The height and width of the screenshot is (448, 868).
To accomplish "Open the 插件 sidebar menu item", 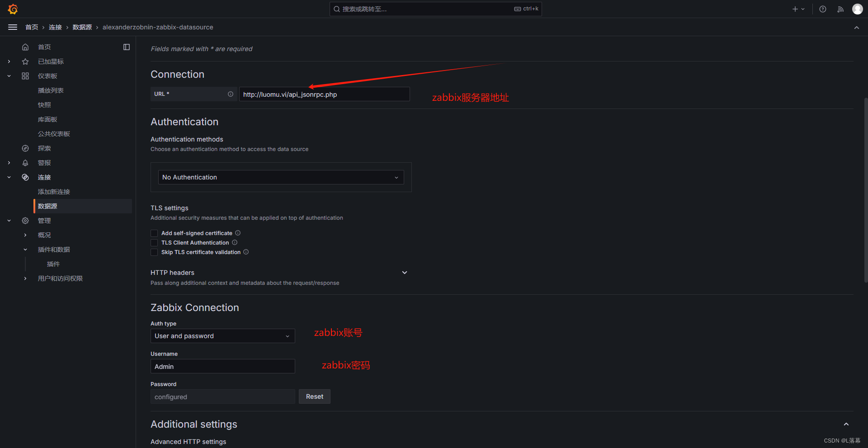I will [x=53, y=264].
